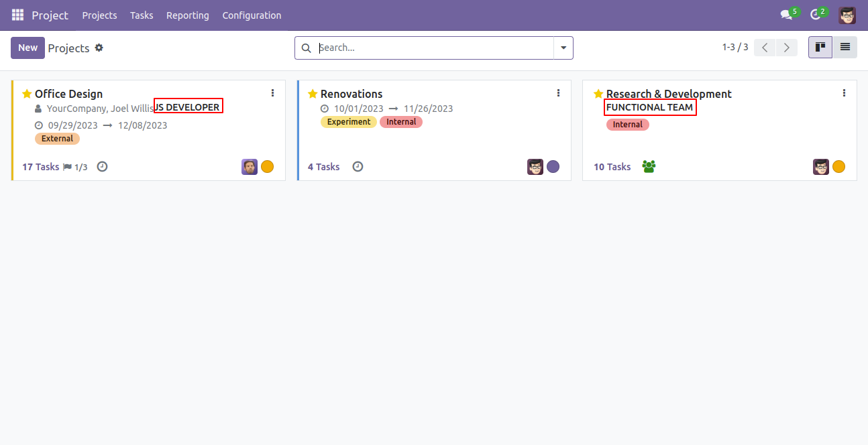This screenshot has width=868, height=445.
Task: Toggle favorite star on Office Design
Action: coord(27,94)
